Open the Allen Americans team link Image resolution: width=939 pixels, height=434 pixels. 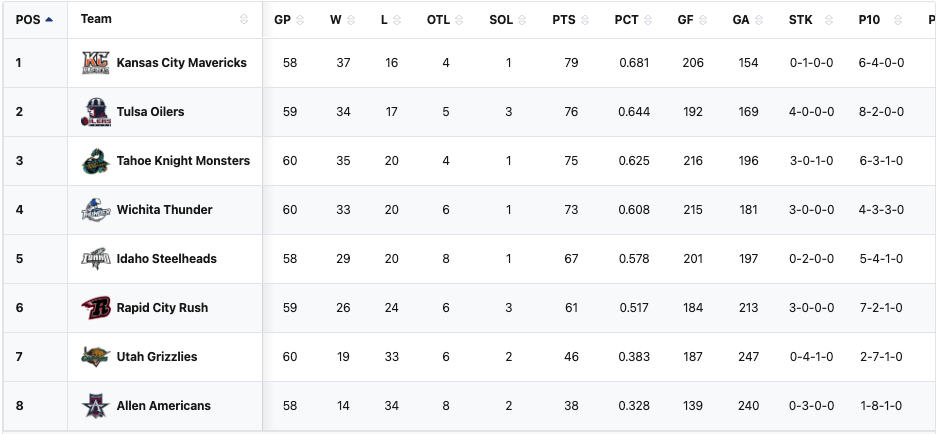click(163, 406)
